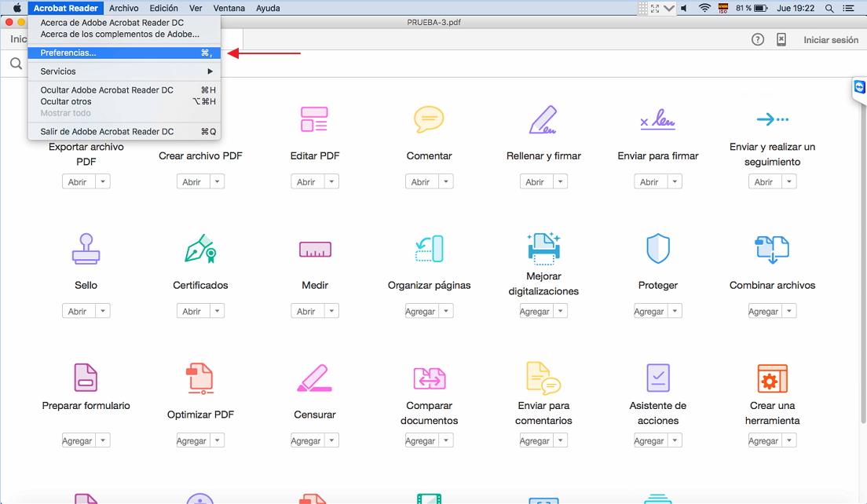Click the search magnifier in the toolbar
867x504 pixels.
pos(16,64)
